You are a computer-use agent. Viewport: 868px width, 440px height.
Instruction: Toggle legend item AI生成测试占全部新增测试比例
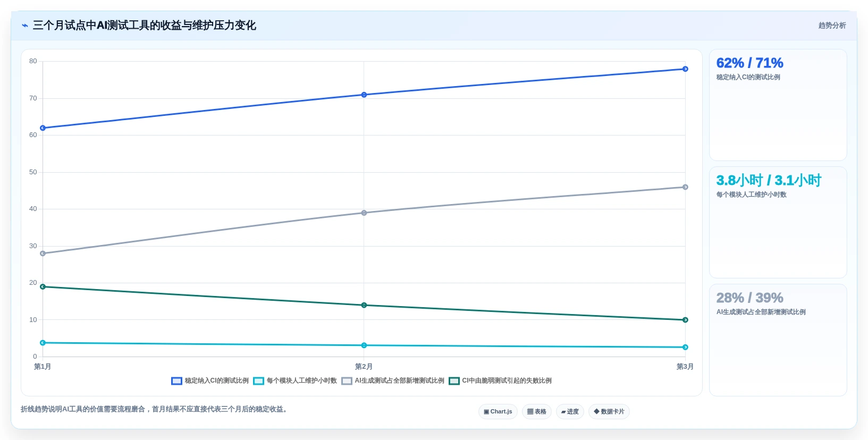[x=393, y=381]
